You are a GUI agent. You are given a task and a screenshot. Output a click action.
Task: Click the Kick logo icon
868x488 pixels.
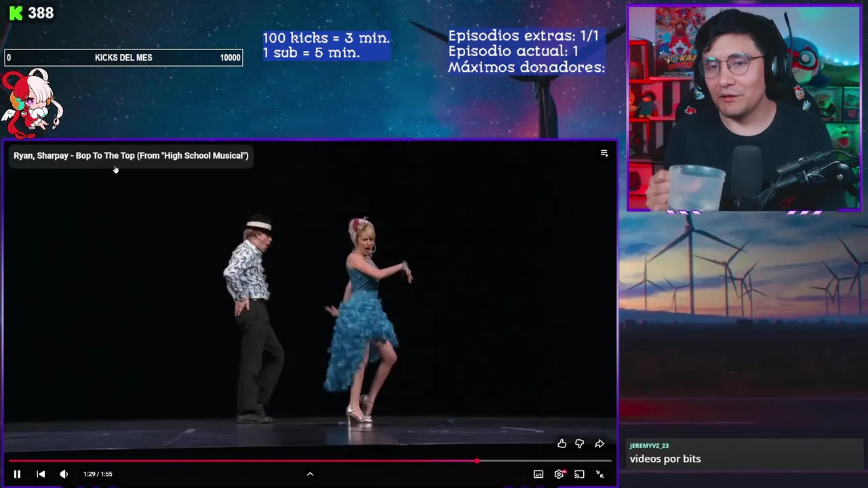pos(16,13)
